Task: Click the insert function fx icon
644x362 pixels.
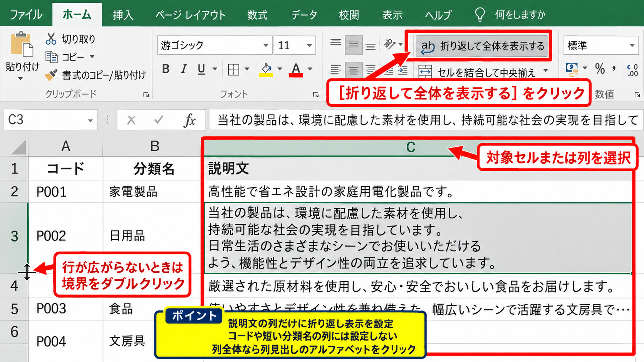Action: [x=189, y=120]
